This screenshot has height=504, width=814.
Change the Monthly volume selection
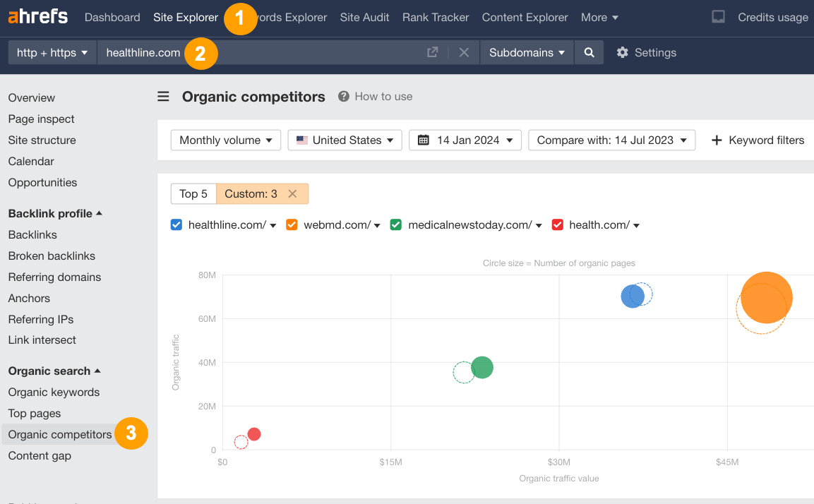(225, 140)
